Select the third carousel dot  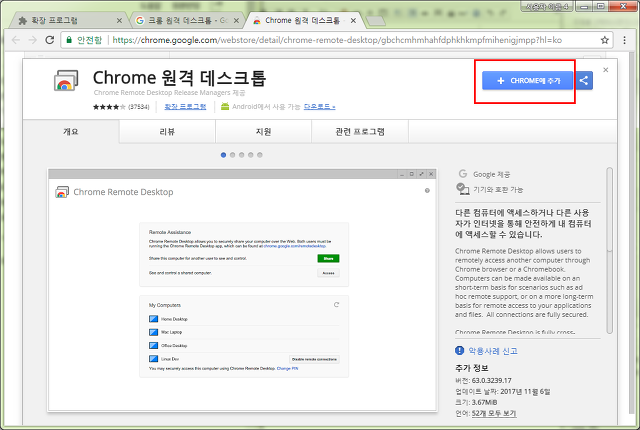click(x=242, y=155)
